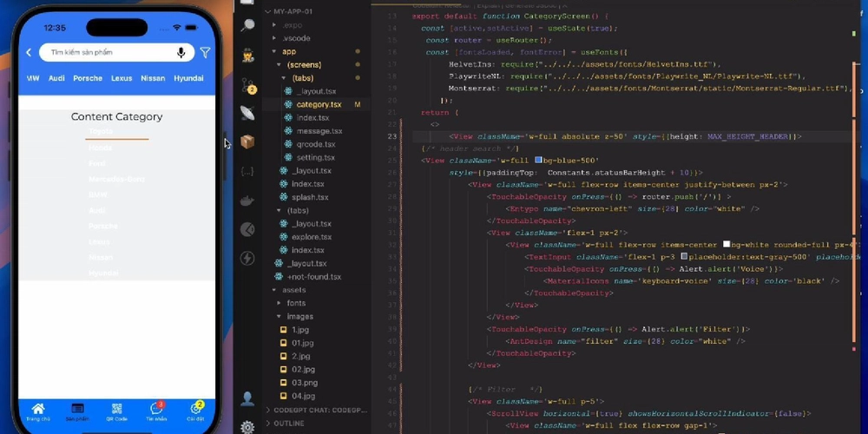Tap the Sản phẩm tab icon

click(77, 409)
